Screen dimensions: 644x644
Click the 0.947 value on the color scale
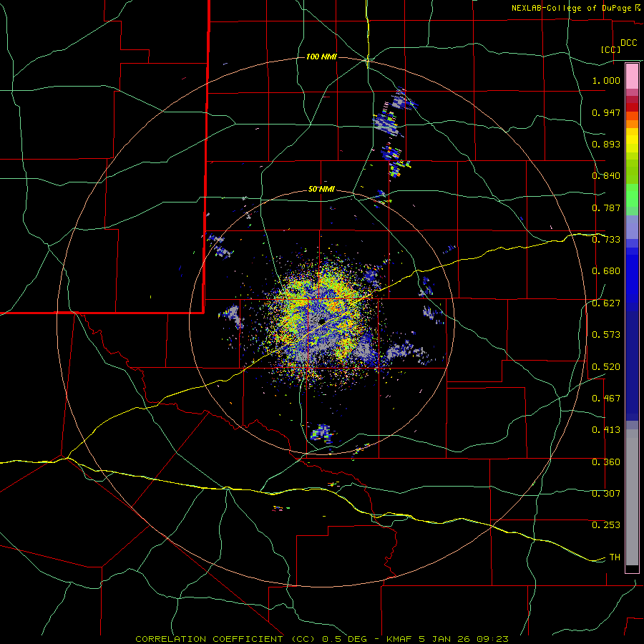coord(606,112)
